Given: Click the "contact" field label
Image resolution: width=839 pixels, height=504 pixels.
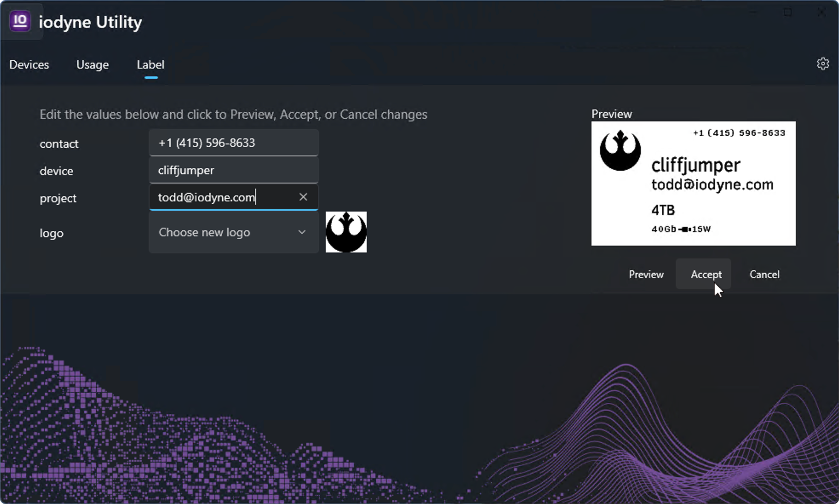Looking at the screenshot, I should [59, 144].
